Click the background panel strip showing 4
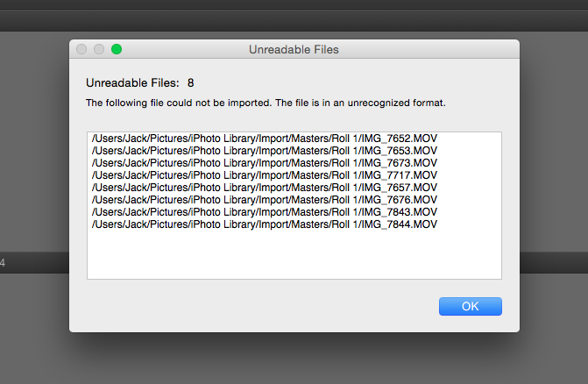 pos(26,262)
